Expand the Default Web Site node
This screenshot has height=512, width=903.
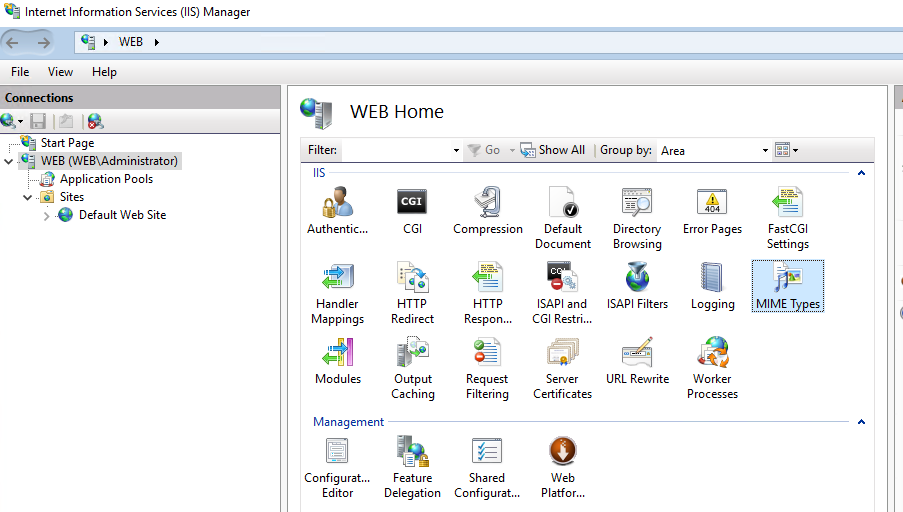47,216
